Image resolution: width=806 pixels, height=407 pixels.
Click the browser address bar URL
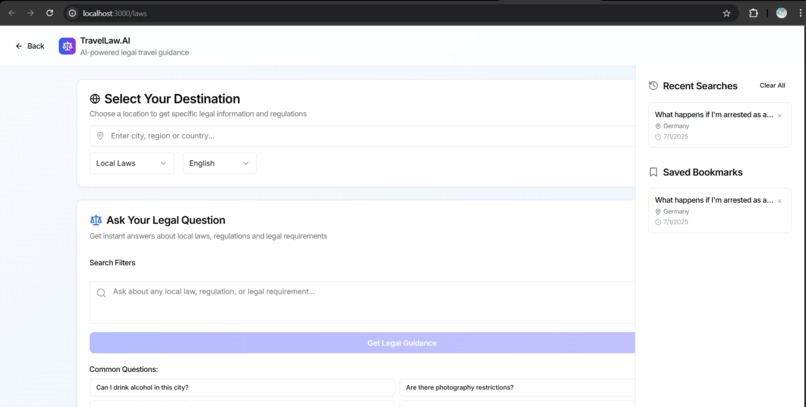pyautogui.click(x=115, y=13)
